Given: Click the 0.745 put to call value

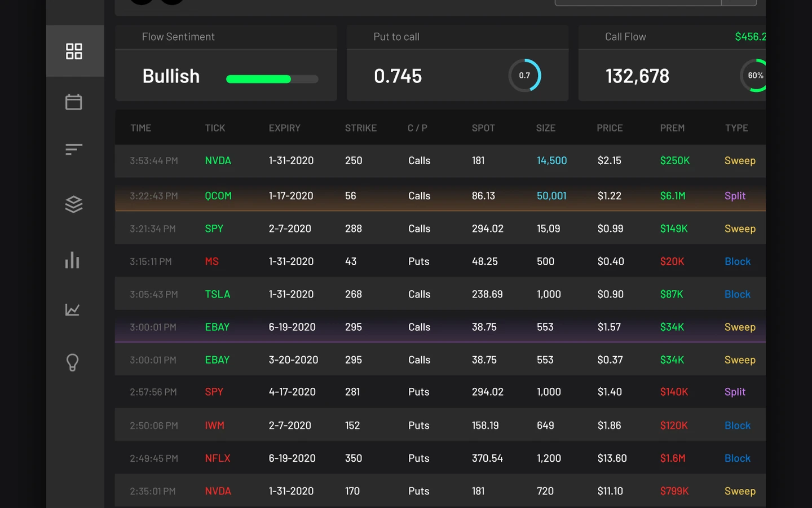Looking at the screenshot, I should coord(398,76).
